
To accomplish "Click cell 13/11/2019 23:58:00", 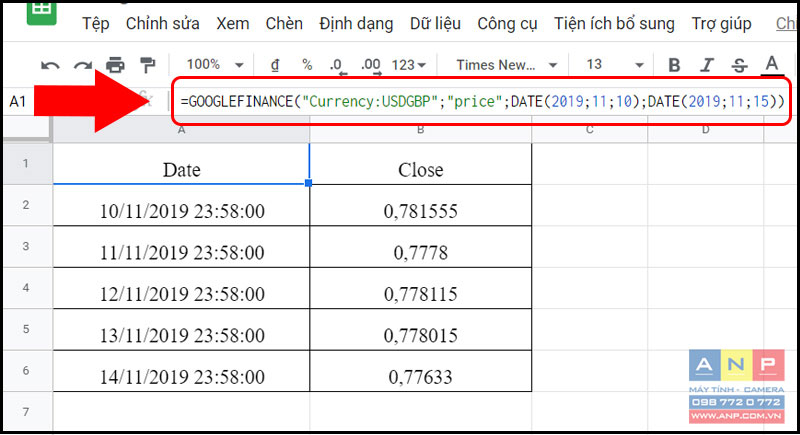I will (x=181, y=329).
